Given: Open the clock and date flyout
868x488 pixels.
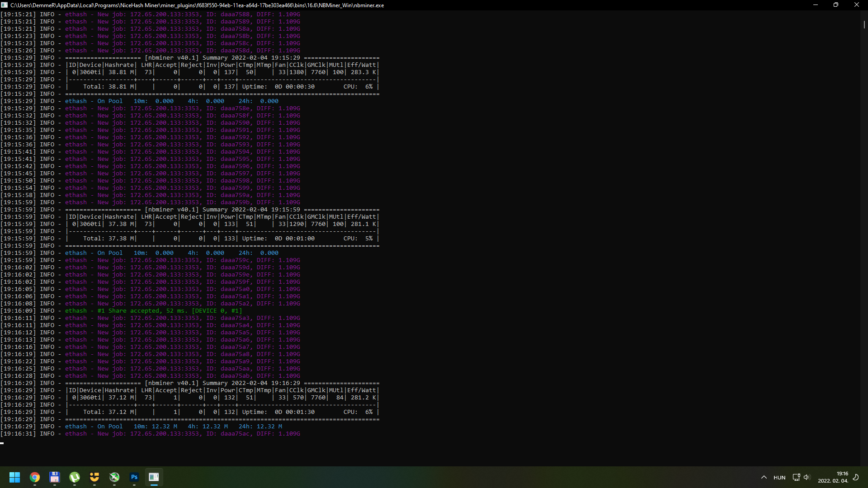Looking at the screenshot, I should click(x=833, y=477).
